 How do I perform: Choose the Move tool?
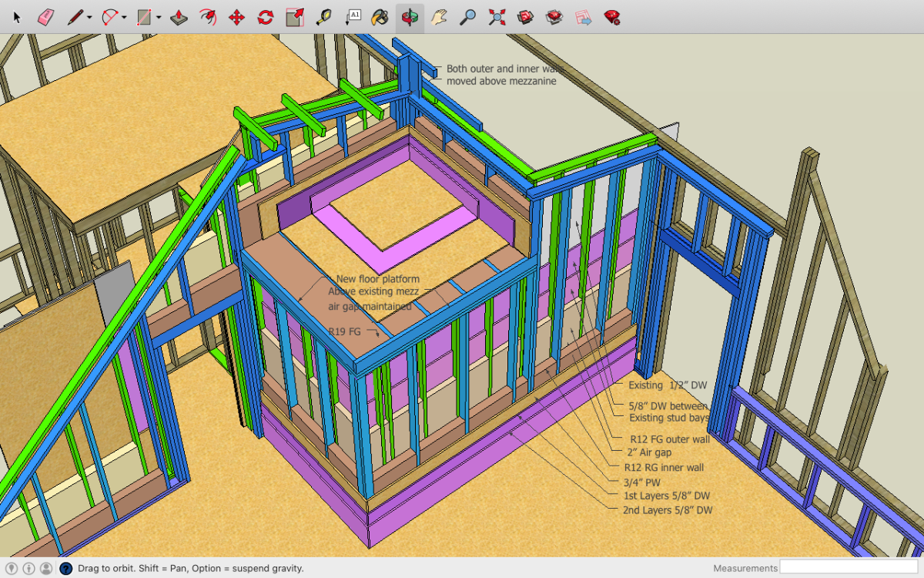tap(236, 17)
